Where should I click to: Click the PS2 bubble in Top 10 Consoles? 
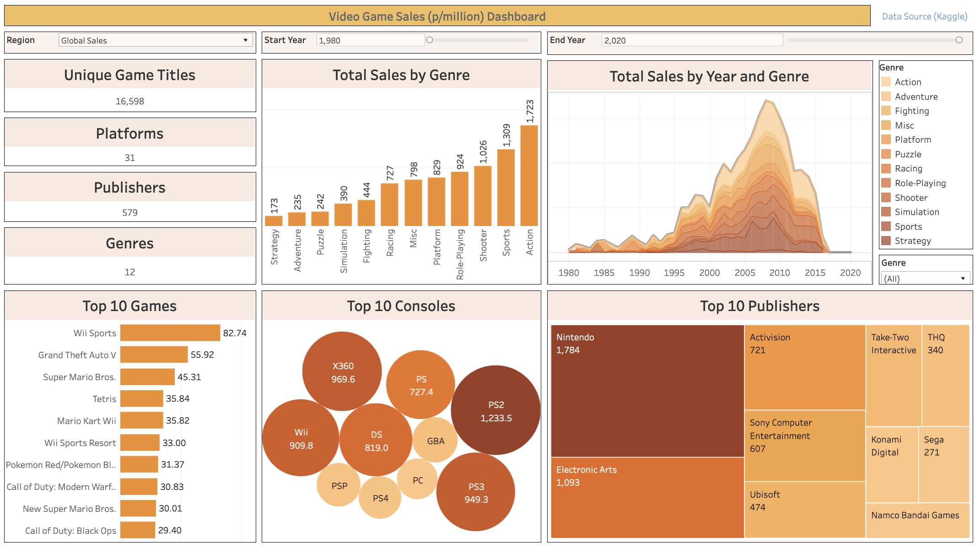(x=496, y=410)
